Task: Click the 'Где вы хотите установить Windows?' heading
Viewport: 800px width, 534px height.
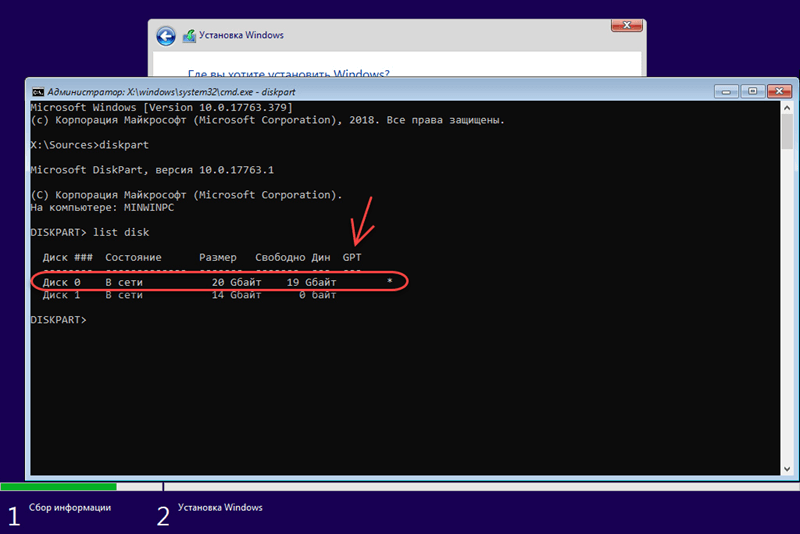Action: [x=289, y=73]
